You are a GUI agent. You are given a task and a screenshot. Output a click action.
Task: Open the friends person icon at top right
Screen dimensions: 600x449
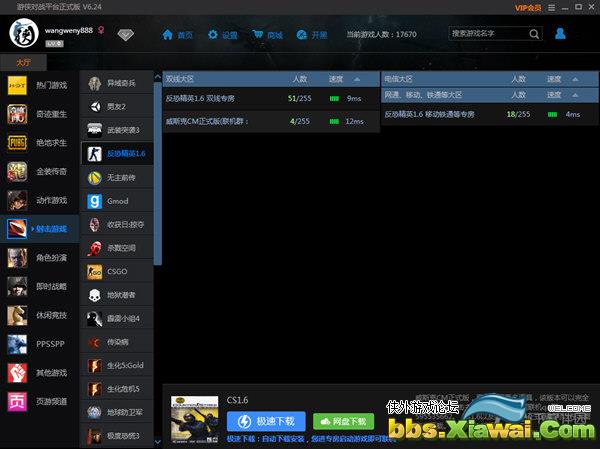coord(560,34)
